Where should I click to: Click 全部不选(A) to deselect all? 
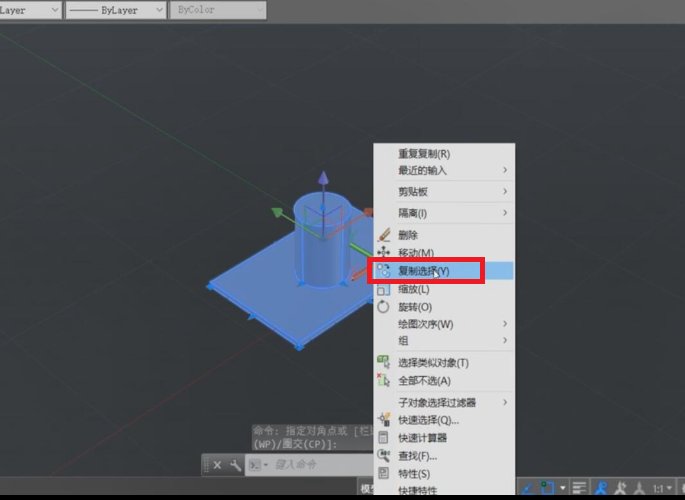pos(444,380)
